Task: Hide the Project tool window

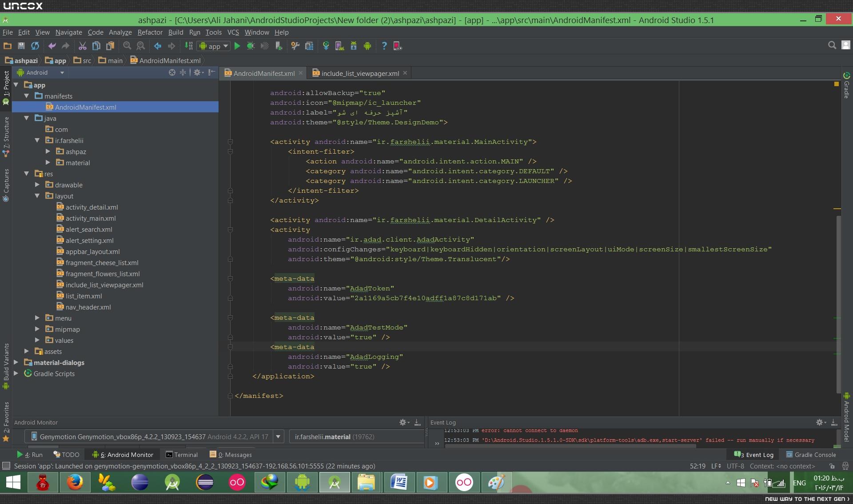Action: (x=212, y=72)
